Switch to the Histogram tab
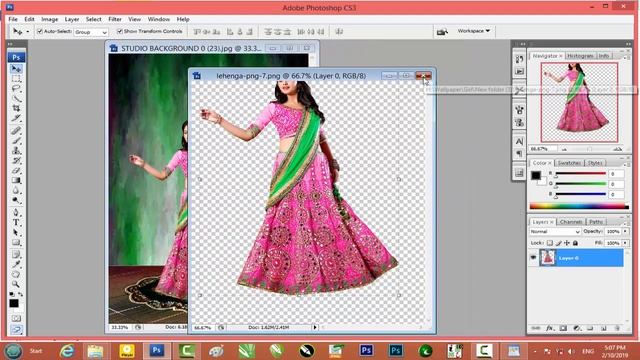 [x=580, y=56]
